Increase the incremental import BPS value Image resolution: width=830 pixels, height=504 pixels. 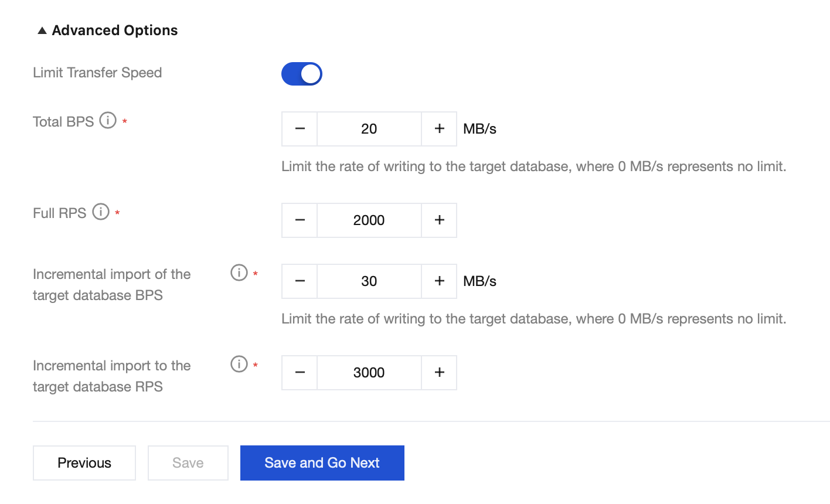click(x=439, y=281)
